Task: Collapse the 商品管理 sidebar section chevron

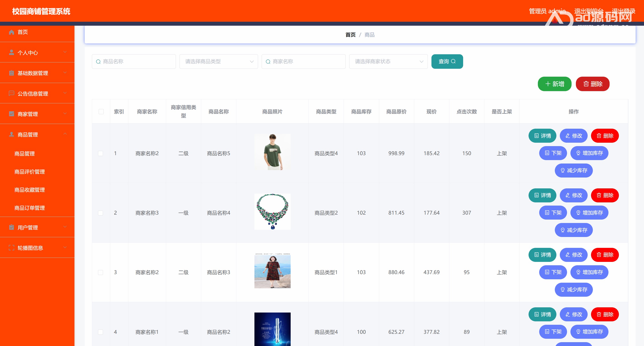Action: [65, 134]
